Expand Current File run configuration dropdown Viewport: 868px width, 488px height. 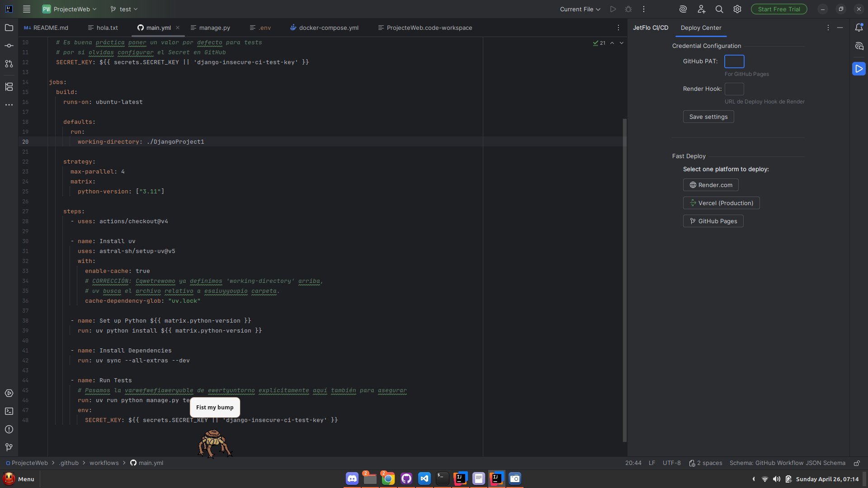[x=580, y=9]
